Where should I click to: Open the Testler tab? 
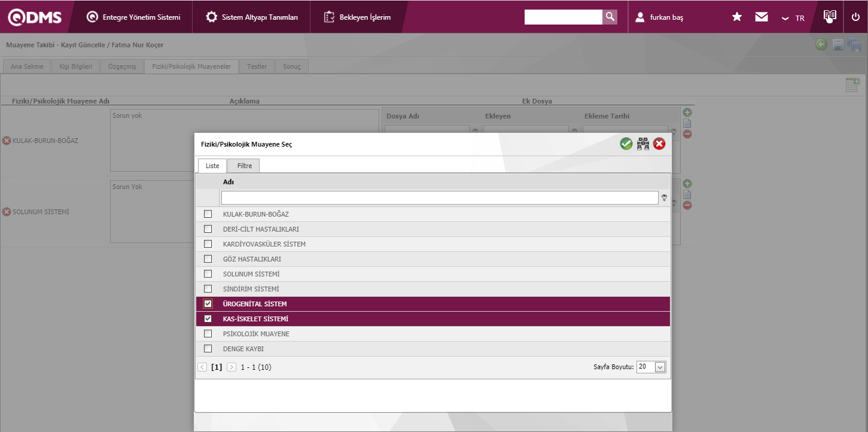click(x=257, y=66)
